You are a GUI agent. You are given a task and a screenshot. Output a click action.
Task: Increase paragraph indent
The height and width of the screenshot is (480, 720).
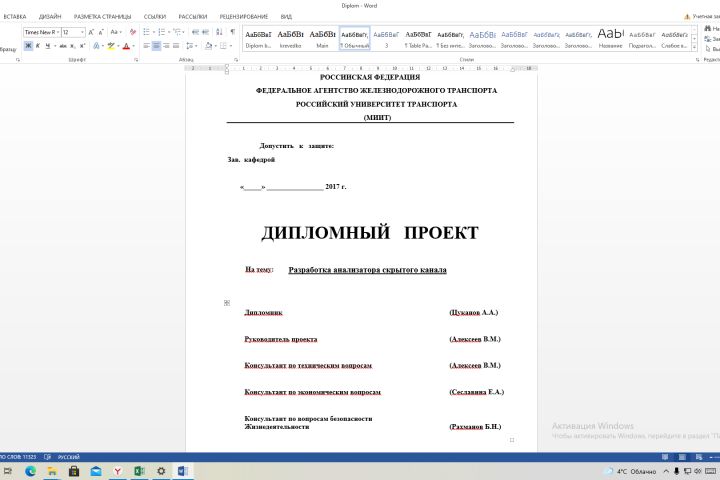(x=205, y=32)
